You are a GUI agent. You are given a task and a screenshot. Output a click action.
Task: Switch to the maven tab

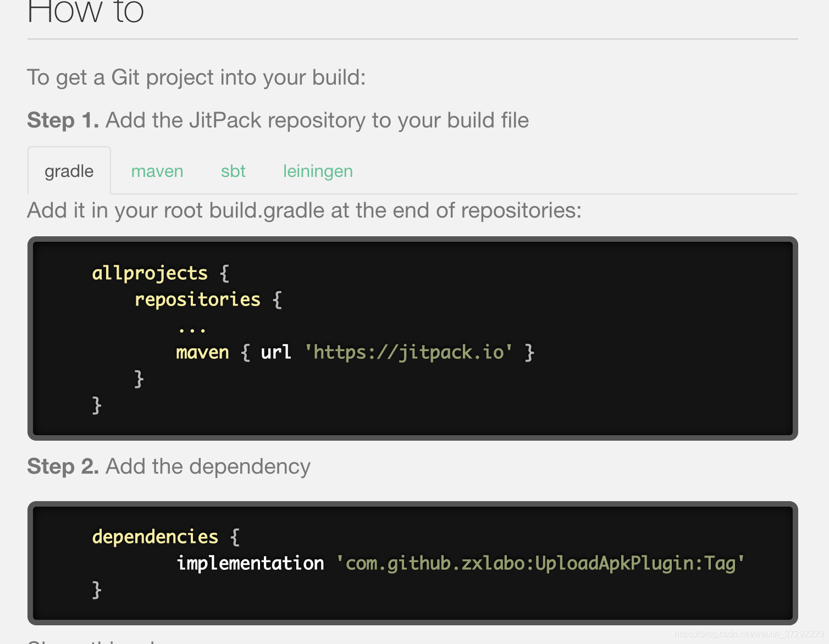(157, 171)
